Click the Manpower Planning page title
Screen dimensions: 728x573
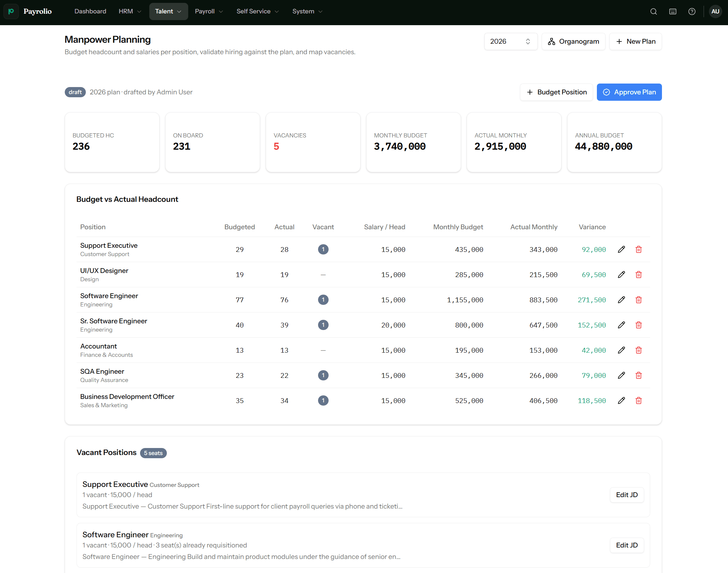click(x=108, y=39)
